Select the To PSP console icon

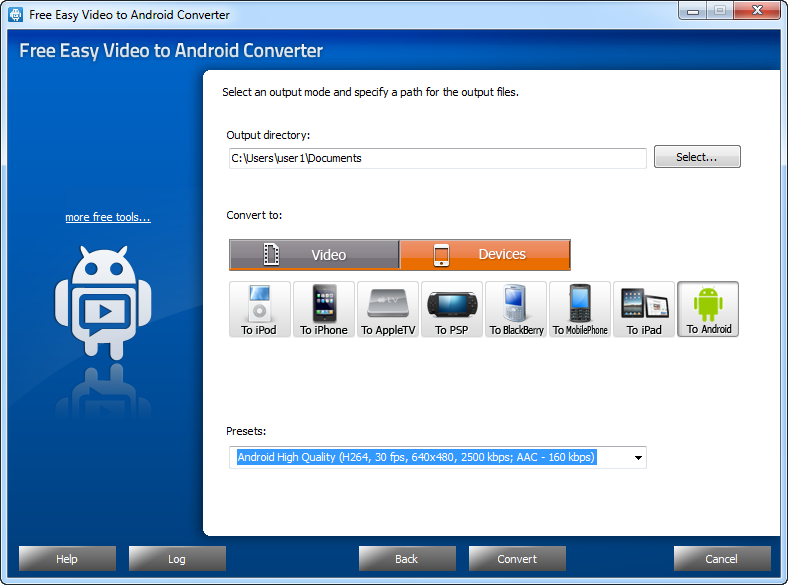tap(452, 309)
